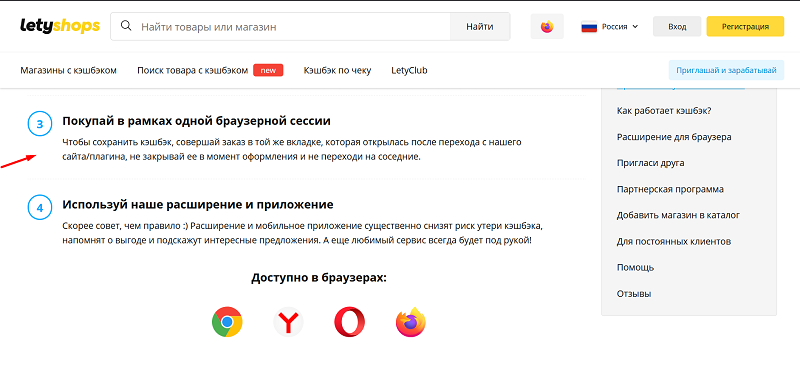Open the LetyShops logo homepage

pyautogui.click(x=60, y=26)
